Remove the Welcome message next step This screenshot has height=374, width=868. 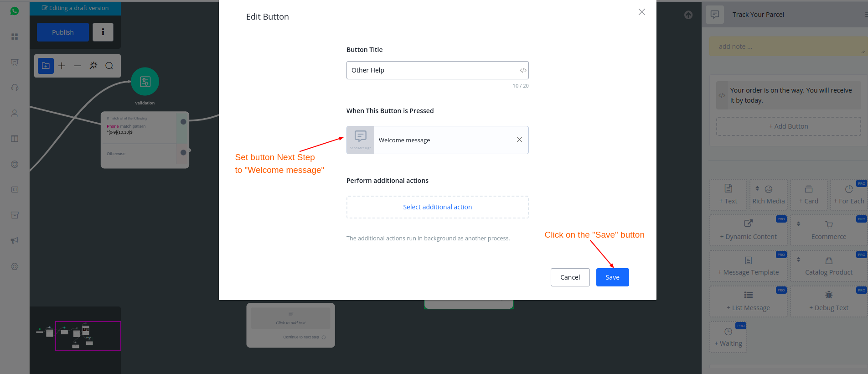[x=519, y=140]
